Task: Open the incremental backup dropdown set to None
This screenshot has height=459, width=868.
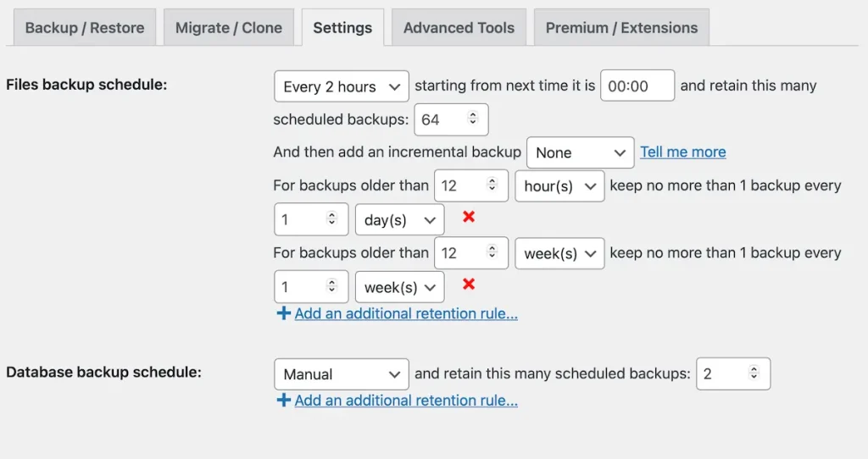Action: click(x=580, y=152)
